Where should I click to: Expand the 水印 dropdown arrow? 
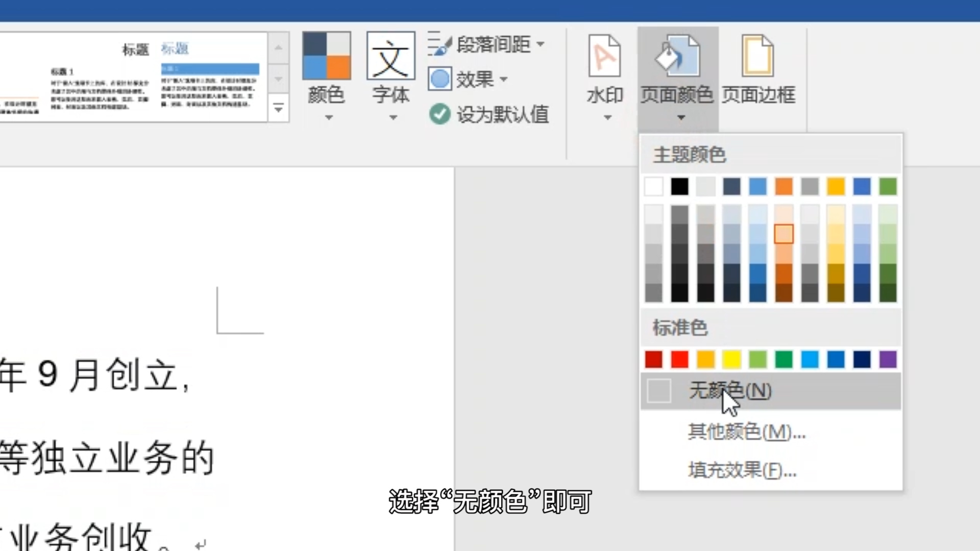click(x=607, y=117)
